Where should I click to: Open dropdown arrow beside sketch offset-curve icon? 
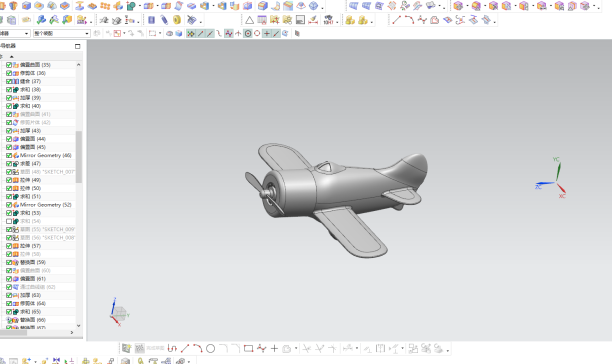[x=296, y=349]
